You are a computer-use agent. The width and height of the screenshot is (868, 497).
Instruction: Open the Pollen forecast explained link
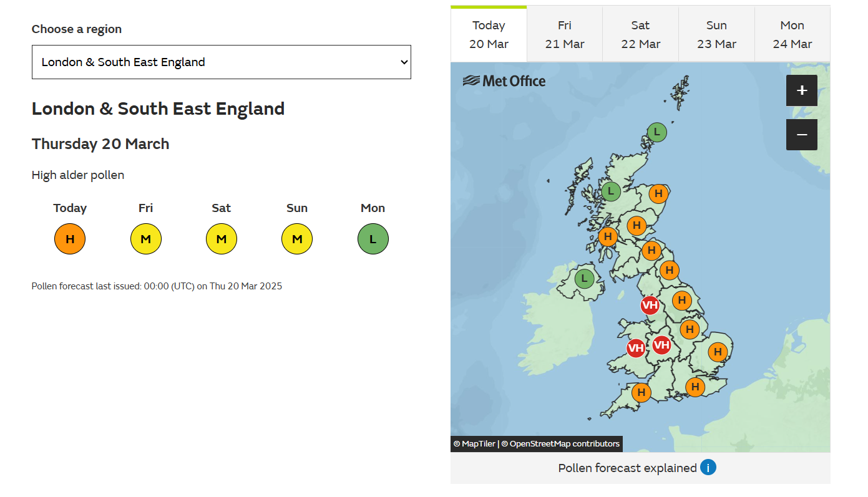click(627, 468)
